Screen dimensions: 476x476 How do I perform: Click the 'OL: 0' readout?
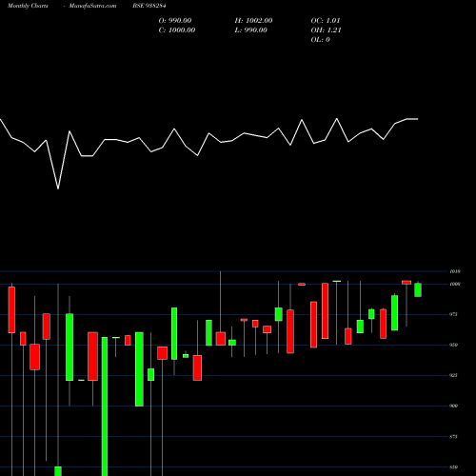321,40
